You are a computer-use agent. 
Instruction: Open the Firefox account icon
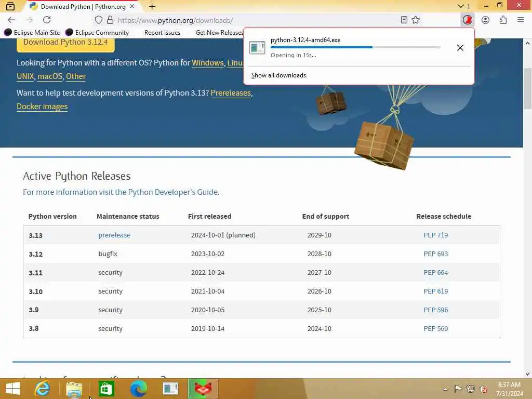point(485,20)
